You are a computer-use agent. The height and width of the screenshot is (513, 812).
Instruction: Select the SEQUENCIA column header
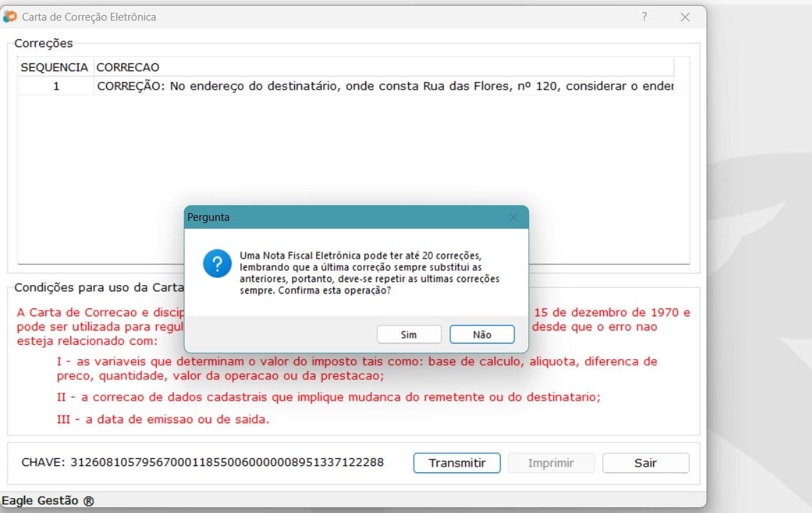pos(54,68)
